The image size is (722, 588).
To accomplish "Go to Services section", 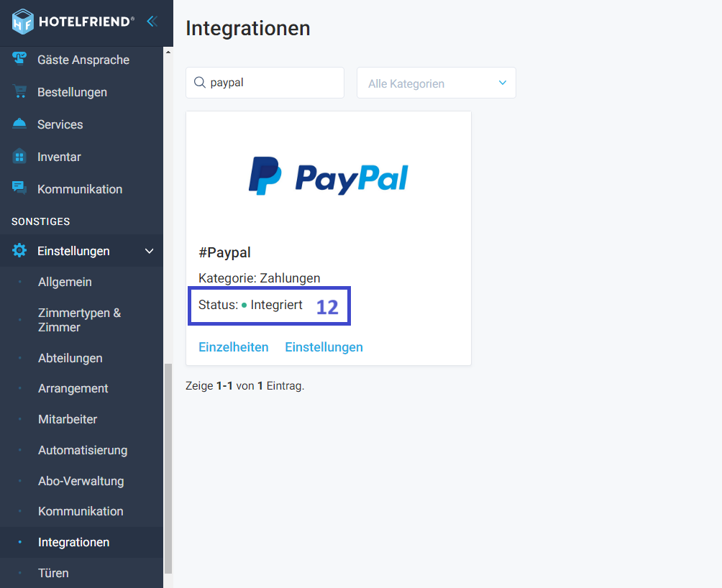I will (x=60, y=124).
